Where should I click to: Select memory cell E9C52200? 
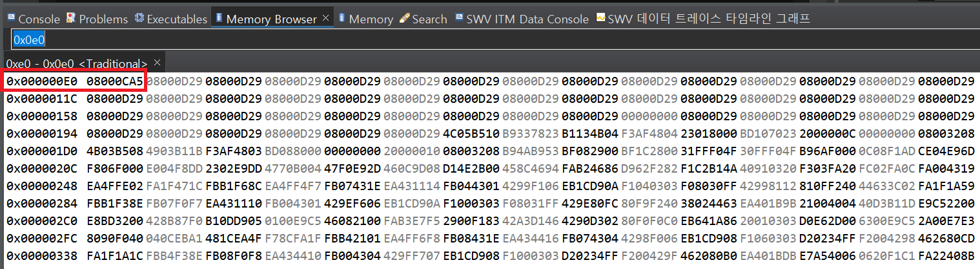pos(946,204)
